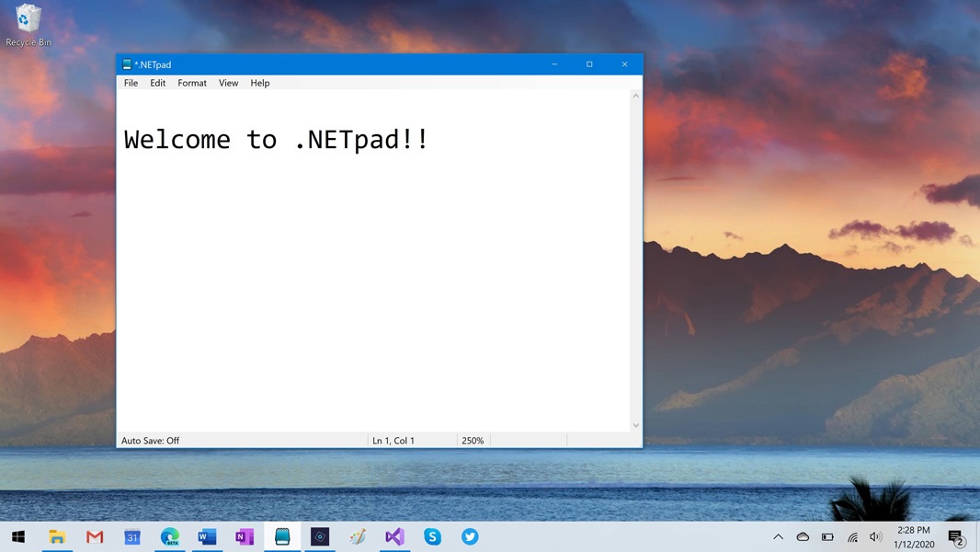Switch to Microsoft Word in taskbar
This screenshot has width=980, height=552.
click(x=207, y=536)
